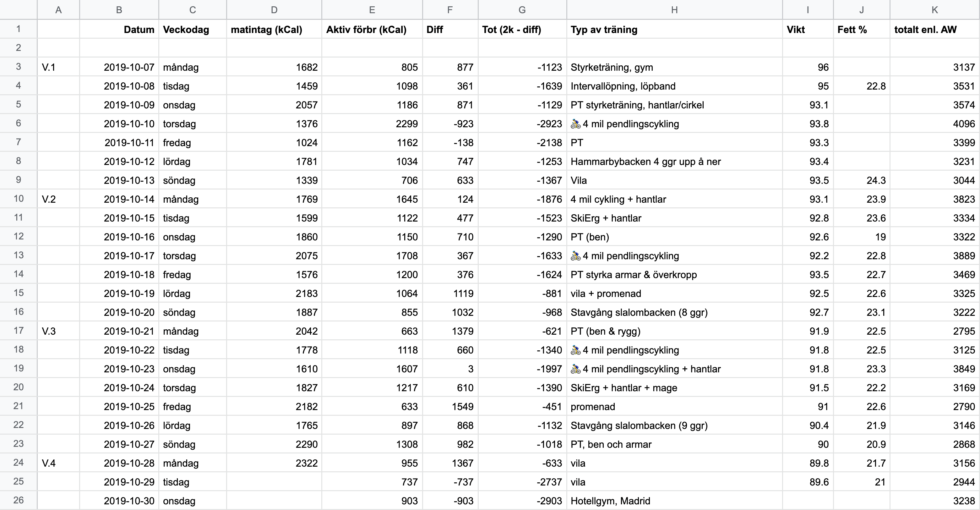Click the cyclist emoji in row 6
Screen dimensions: 980x510
tap(576, 124)
